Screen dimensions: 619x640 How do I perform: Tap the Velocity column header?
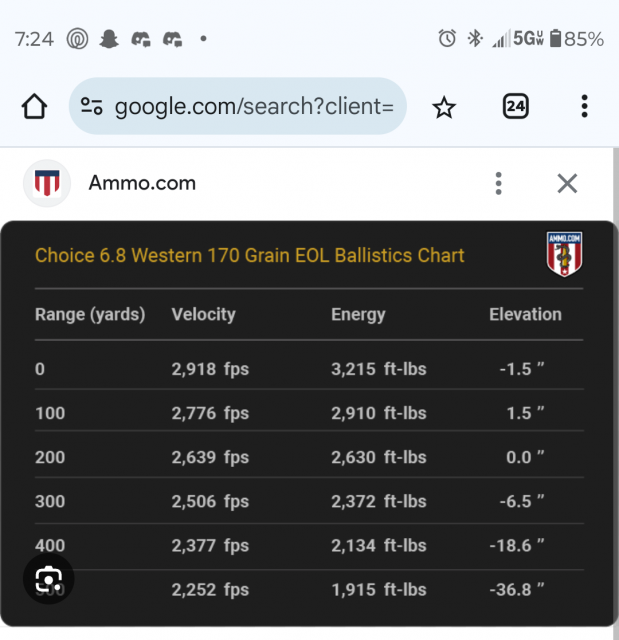point(203,314)
